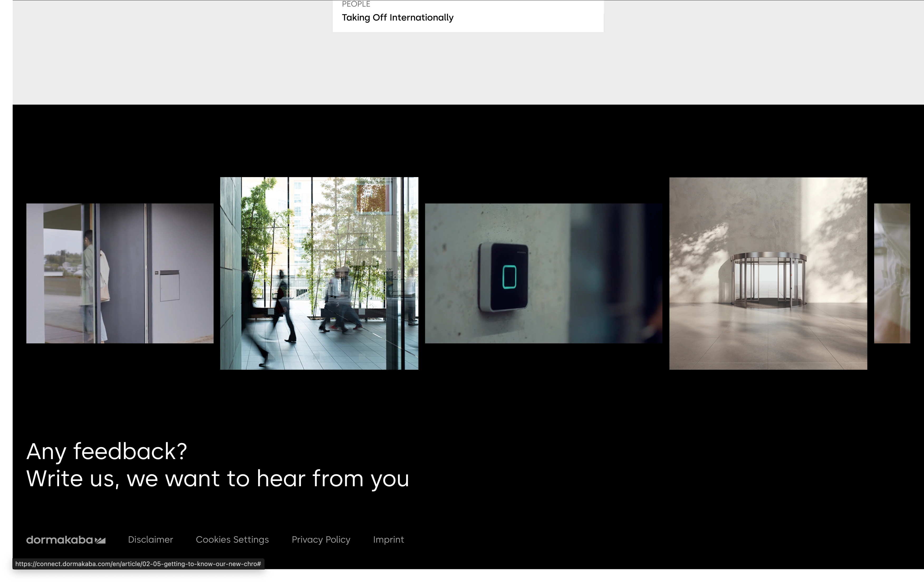This screenshot has width=924, height=584.
Task: Click the glowing teal square on the reader
Action: (x=509, y=277)
